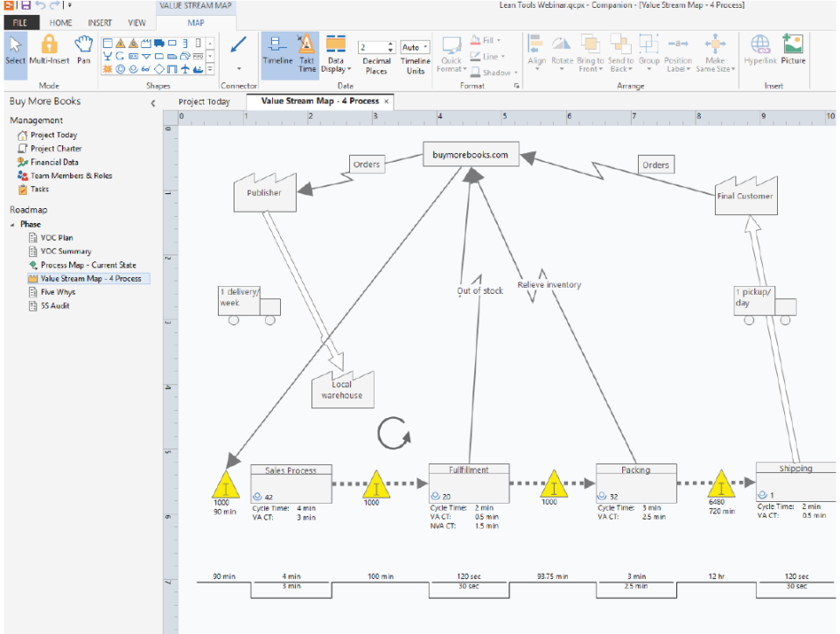Expand the Shapes gallery
The height and width of the screenshot is (634, 840).
click(x=209, y=69)
